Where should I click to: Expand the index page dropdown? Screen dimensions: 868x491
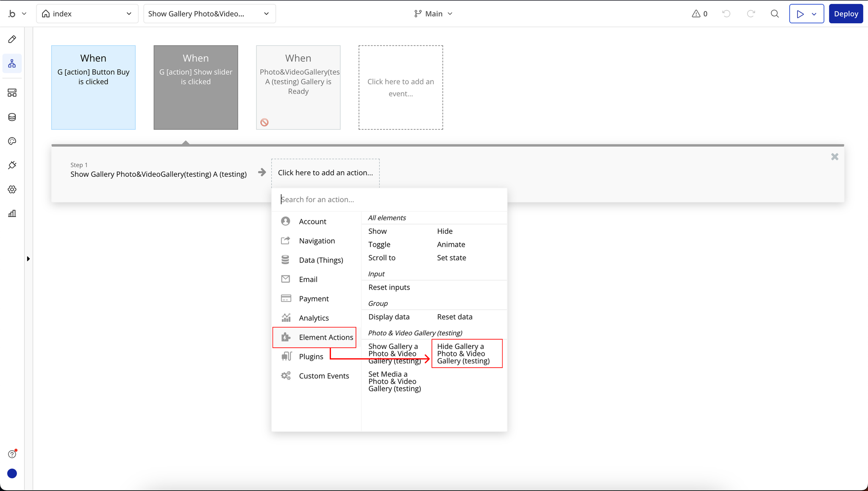87,14
